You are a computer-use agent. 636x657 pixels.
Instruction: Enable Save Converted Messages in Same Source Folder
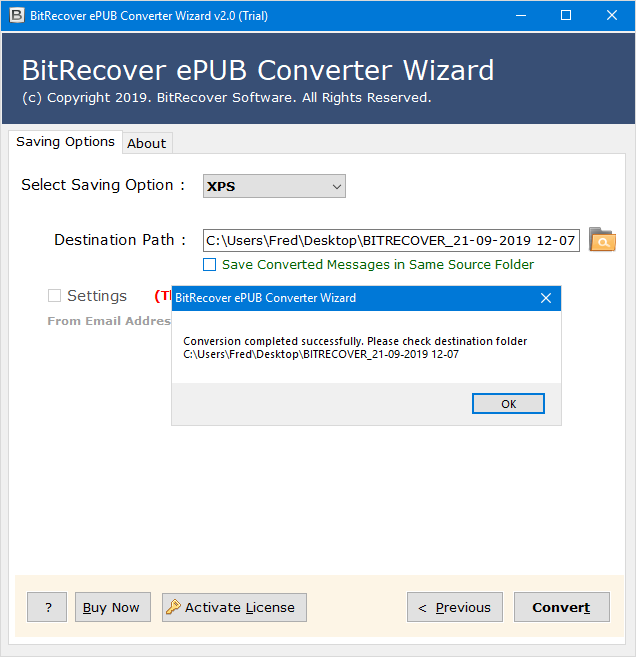209,265
